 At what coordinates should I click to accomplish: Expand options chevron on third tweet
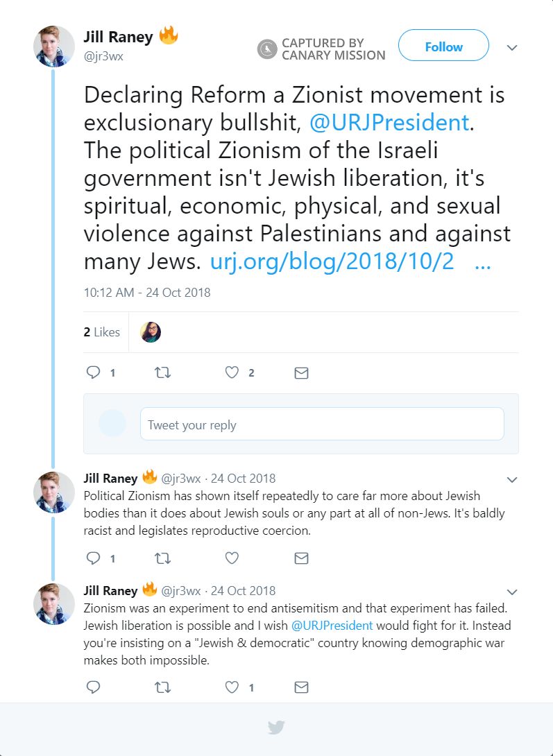(512, 592)
